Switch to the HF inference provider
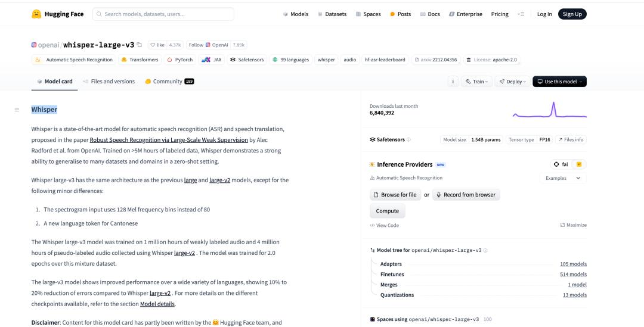644x327 pixels. click(578, 164)
